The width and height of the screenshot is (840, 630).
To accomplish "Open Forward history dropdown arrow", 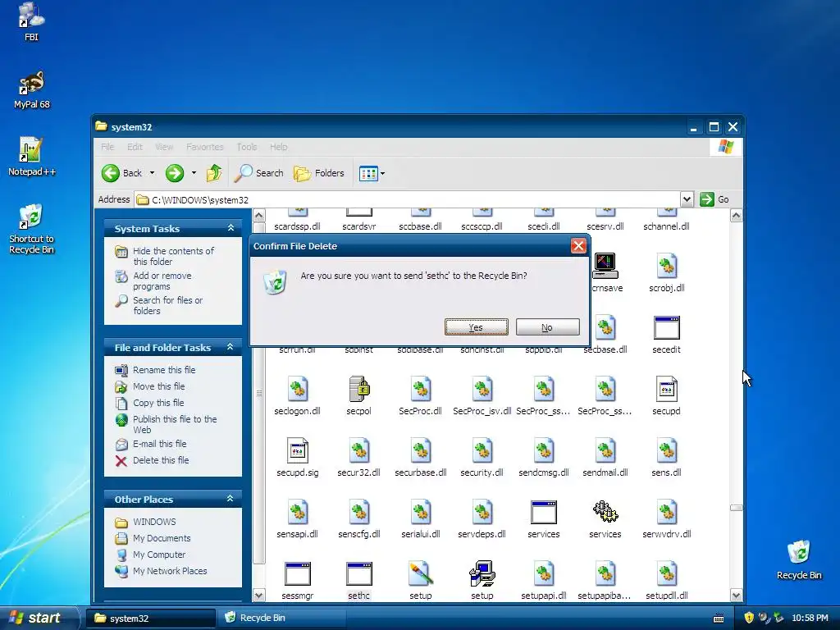I will coord(194,173).
